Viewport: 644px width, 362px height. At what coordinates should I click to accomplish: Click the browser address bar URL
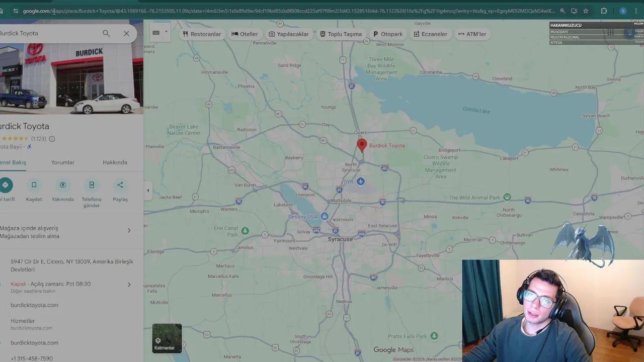point(289,11)
